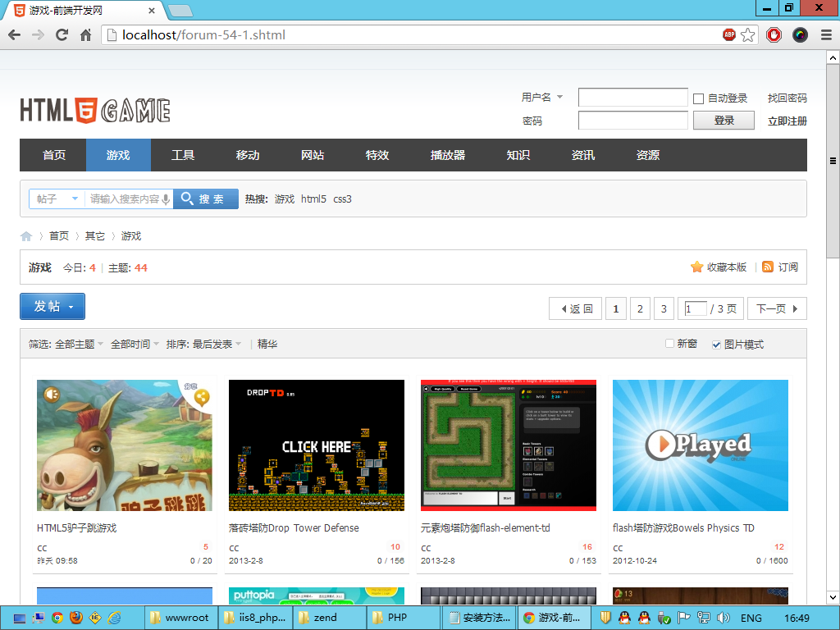Image resolution: width=840 pixels, height=630 pixels.
Task: Click the login button
Action: tap(724, 121)
